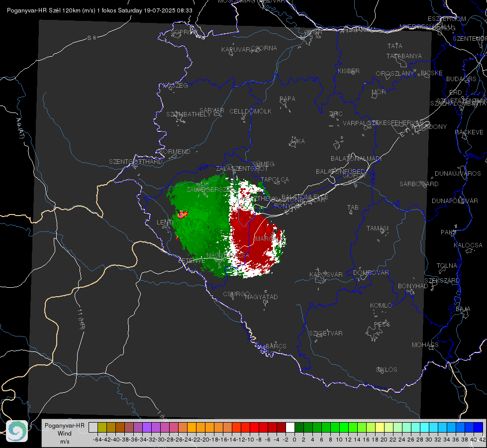Click the BONYHÁD city label
This screenshot has width=487, height=448.
[x=413, y=286]
